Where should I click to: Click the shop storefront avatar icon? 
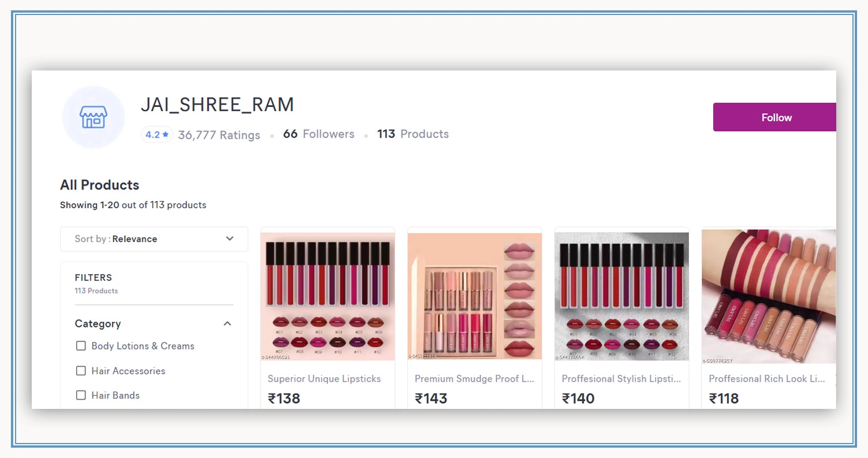click(x=94, y=117)
